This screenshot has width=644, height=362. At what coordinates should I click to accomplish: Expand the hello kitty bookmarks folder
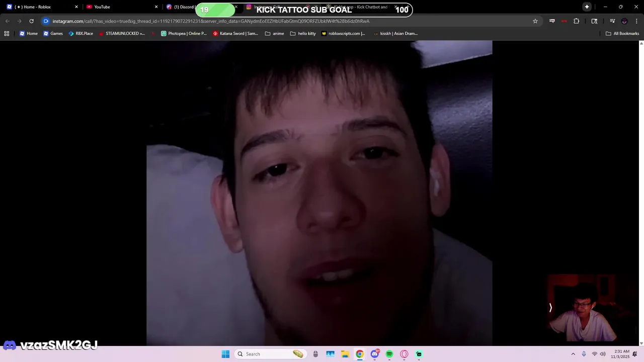click(x=303, y=34)
